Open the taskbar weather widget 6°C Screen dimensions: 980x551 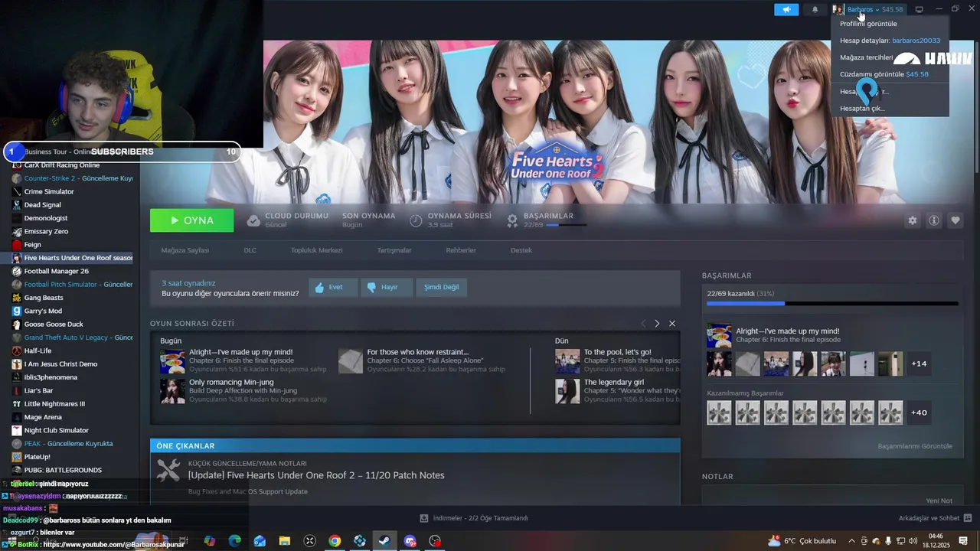(x=802, y=541)
